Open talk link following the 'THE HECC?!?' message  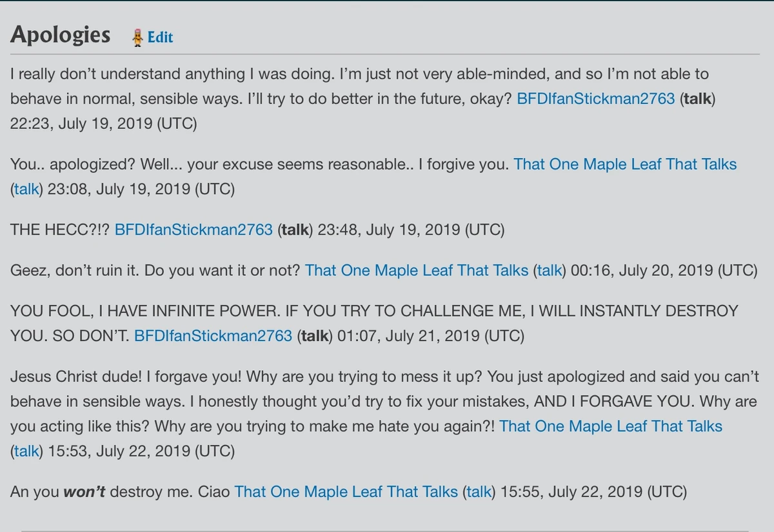point(294,229)
